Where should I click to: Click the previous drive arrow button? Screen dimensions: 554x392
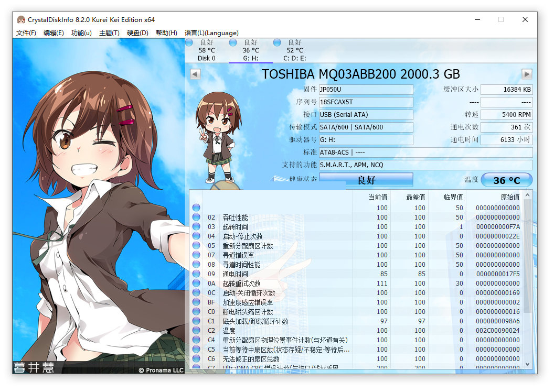point(195,74)
